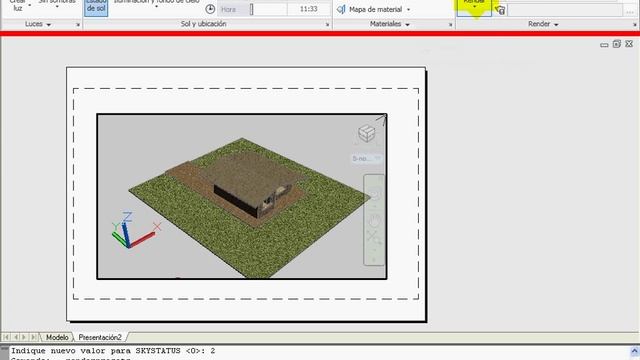Viewport: 640px width, 360px height.
Task: Expand the Iluminación y fondo de cielo dropdown
Action: [156, 4]
